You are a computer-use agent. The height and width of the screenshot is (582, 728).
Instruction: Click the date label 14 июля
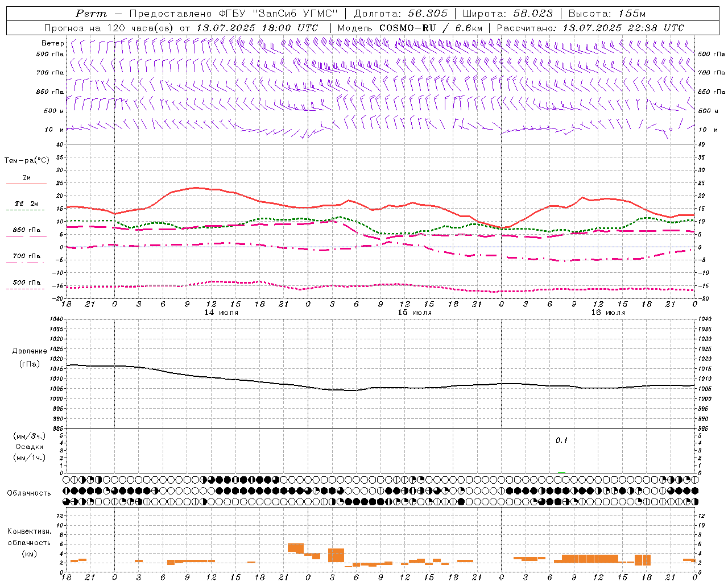pos(221,312)
